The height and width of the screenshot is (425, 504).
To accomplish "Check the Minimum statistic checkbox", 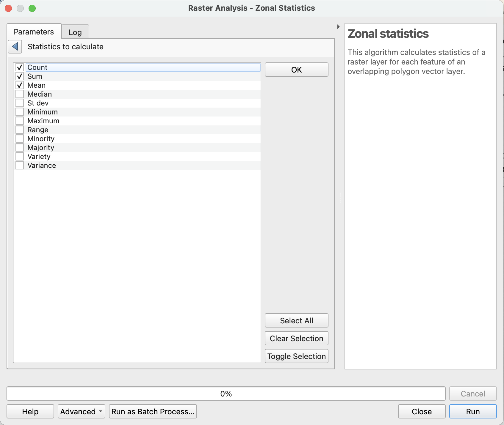I will [20, 112].
